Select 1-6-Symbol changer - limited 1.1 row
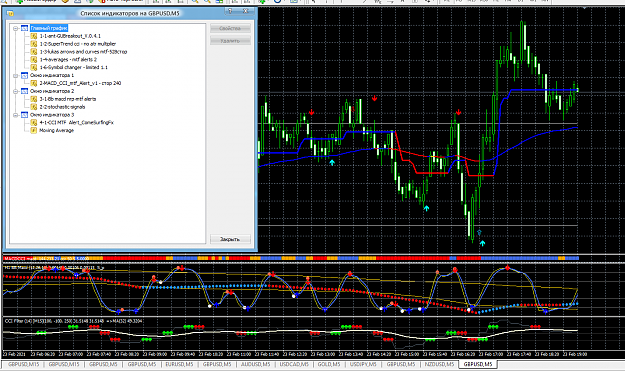The height and width of the screenshot is (371, 625). coord(74,67)
